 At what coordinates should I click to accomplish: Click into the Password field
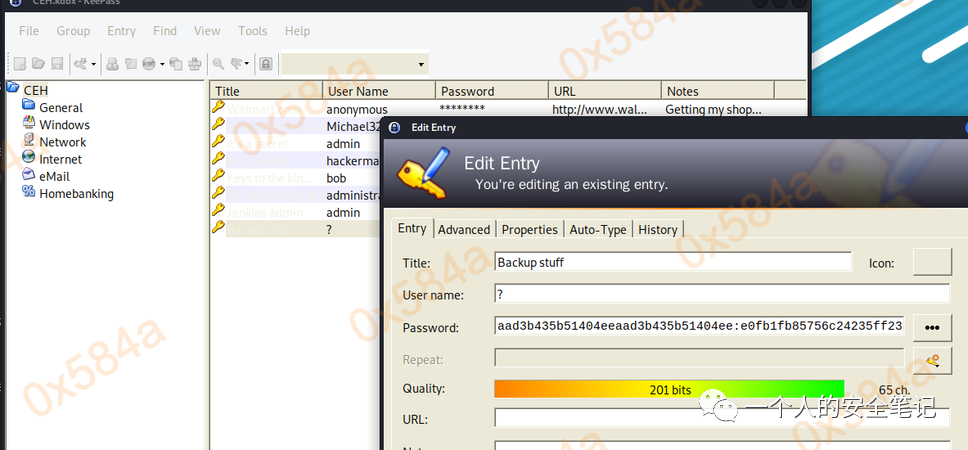[699, 327]
